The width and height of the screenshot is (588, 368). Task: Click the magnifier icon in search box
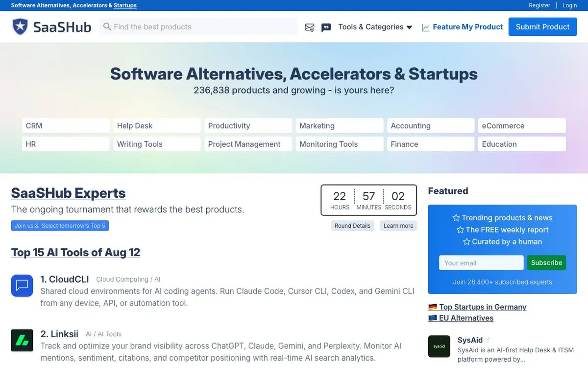(107, 26)
